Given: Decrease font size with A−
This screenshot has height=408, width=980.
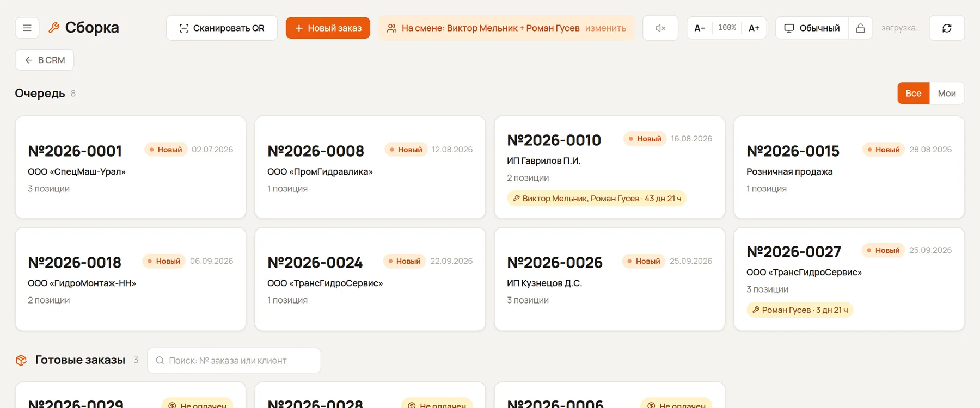Looking at the screenshot, I should click(700, 28).
